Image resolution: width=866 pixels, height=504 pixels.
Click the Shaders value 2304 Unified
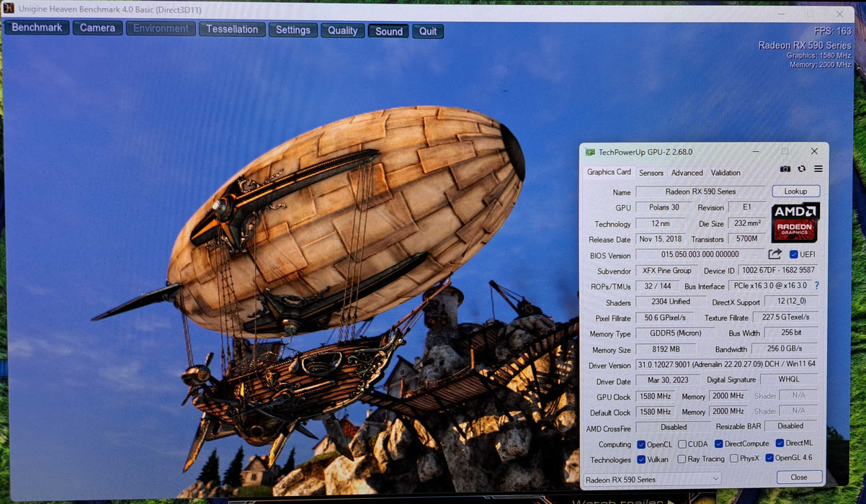coord(670,302)
